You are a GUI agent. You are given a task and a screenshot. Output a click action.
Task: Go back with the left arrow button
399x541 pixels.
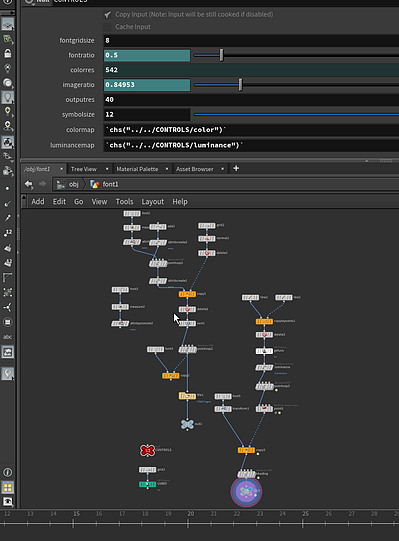coord(29,184)
